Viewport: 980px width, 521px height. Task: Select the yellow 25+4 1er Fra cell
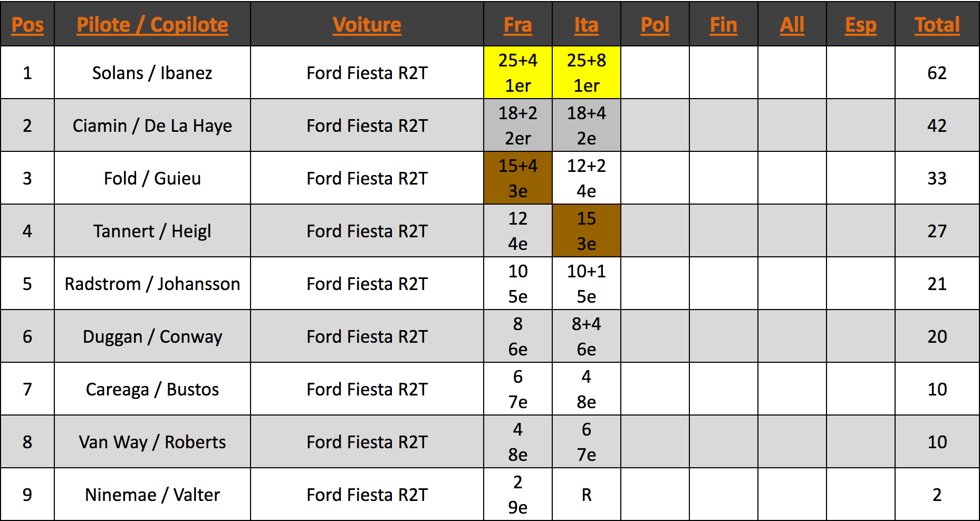pos(518,73)
